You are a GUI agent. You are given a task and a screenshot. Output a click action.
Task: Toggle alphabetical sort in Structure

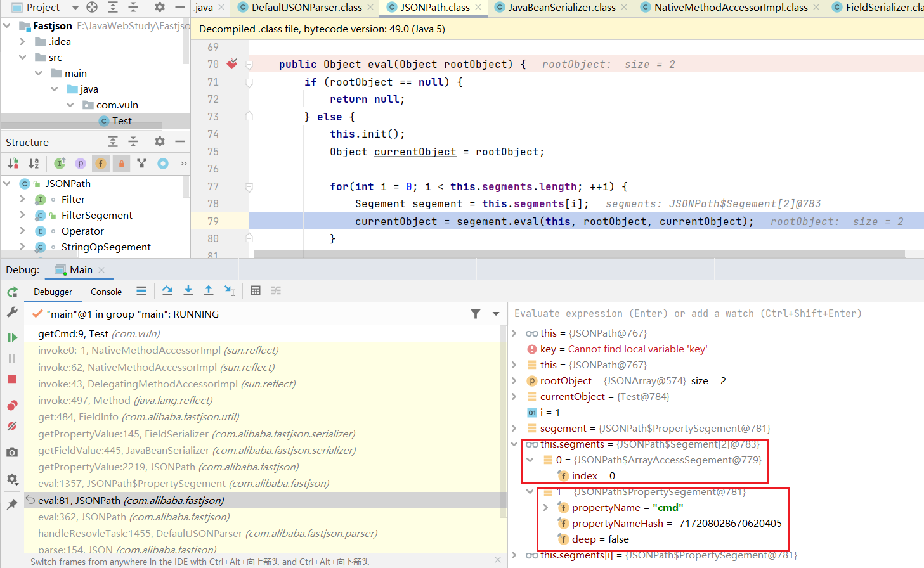tap(34, 163)
